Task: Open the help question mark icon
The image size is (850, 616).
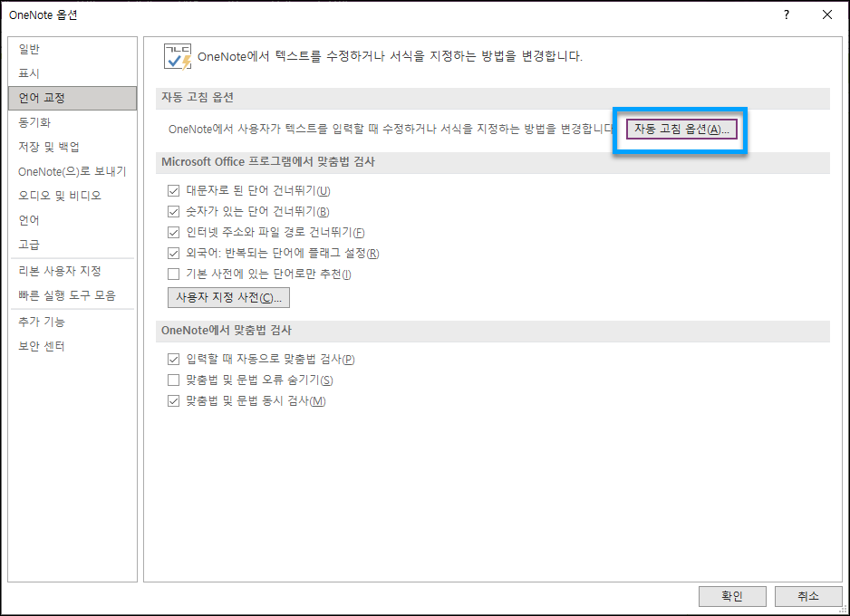Action: [x=785, y=15]
